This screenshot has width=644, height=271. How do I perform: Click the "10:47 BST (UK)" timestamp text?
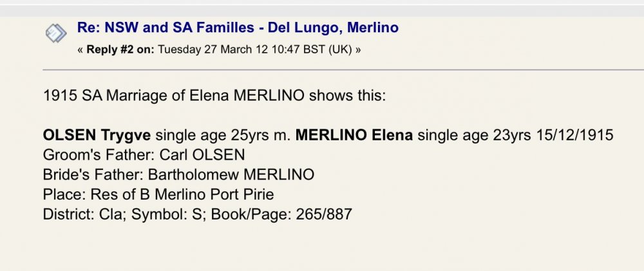(312, 50)
